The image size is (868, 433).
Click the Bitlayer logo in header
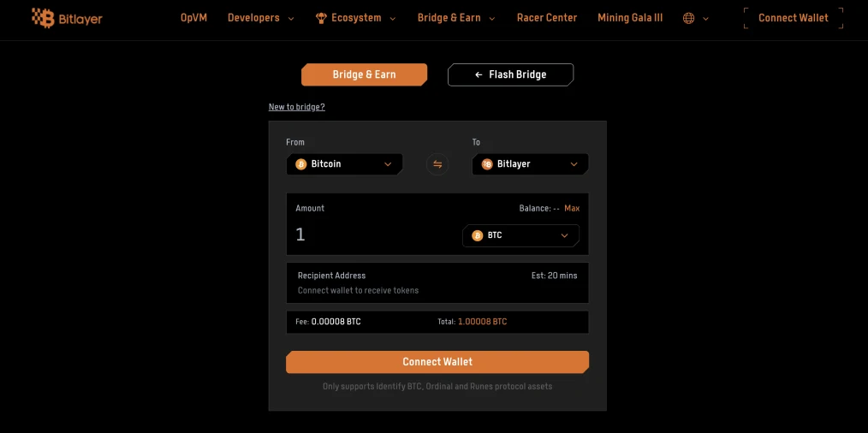(x=67, y=18)
